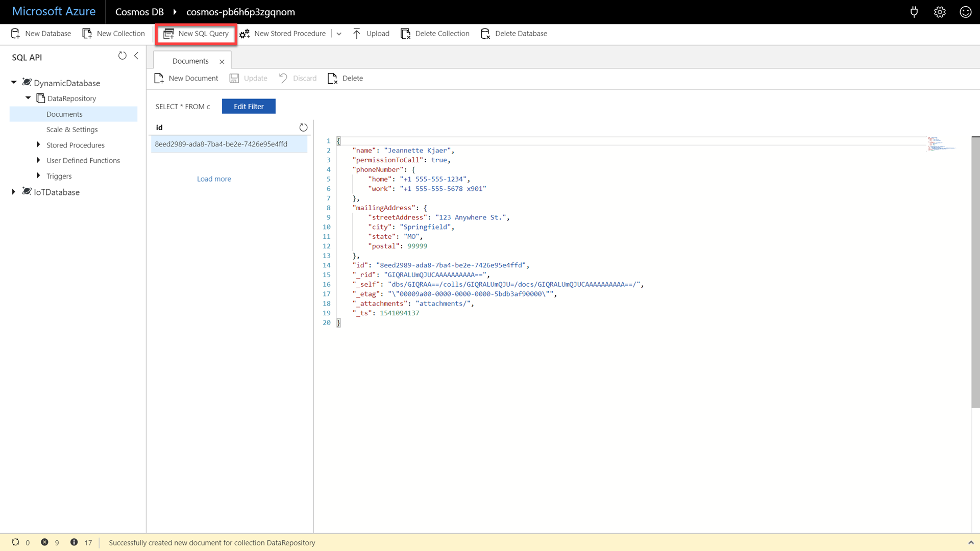Click the id column header
Screen dimensions: 980x551
pos(159,128)
